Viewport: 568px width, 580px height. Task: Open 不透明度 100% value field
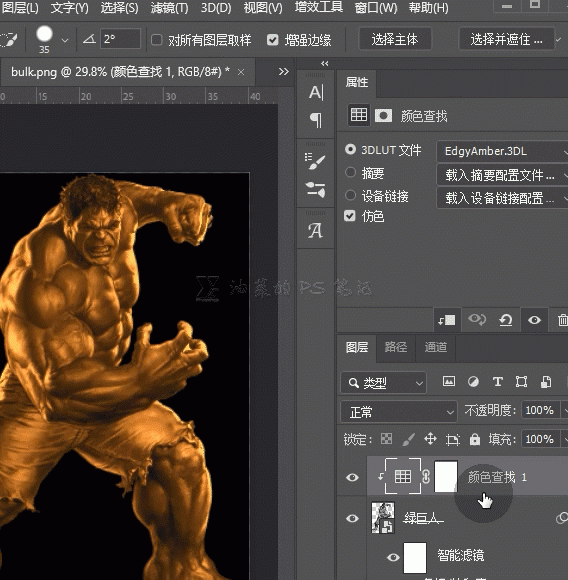pyautogui.click(x=540, y=410)
